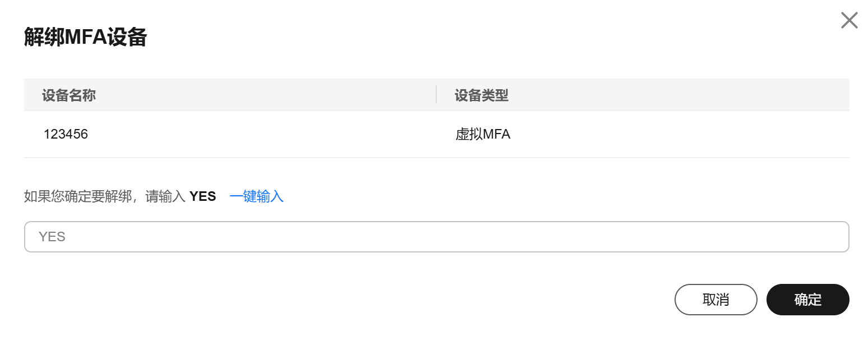This screenshot has width=868, height=340.
Task: Click the 解绑MFA设备 dialog title
Action: pyautogui.click(x=85, y=38)
